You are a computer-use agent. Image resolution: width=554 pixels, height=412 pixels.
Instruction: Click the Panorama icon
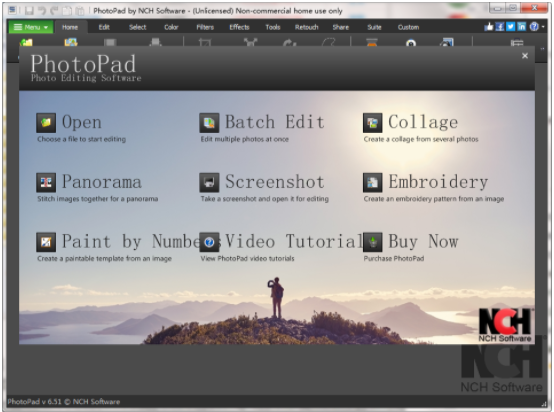pos(46,182)
